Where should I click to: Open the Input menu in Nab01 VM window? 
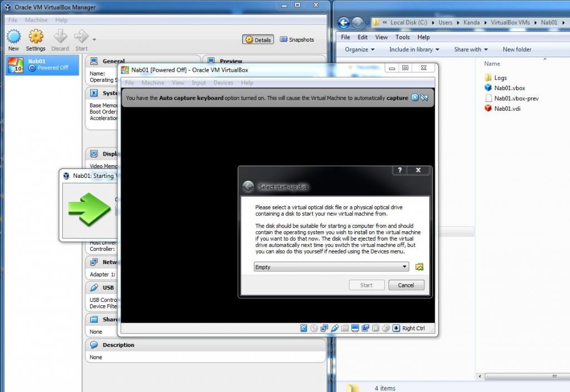(199, 83)
